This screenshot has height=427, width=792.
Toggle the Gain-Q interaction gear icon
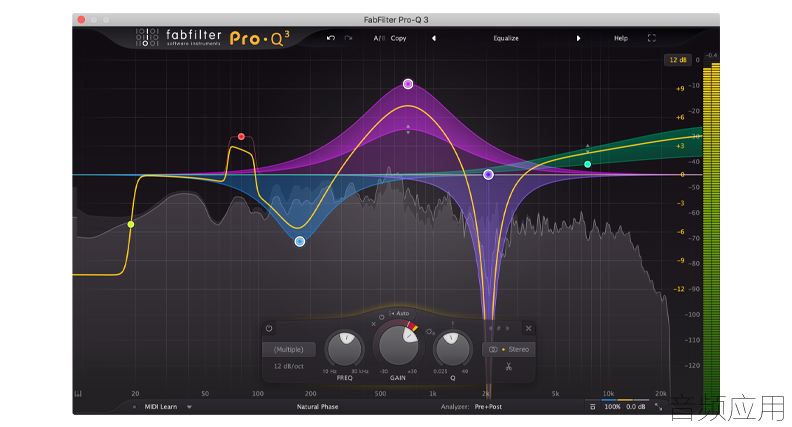click(430, 332)
